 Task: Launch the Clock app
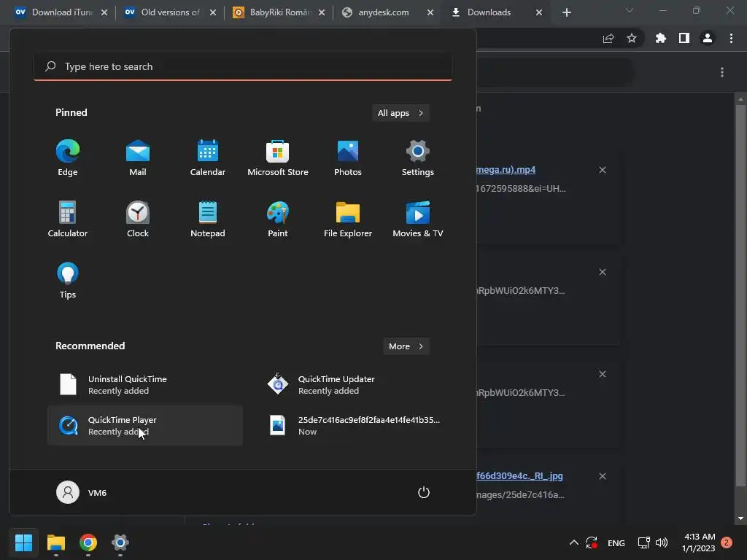(138, 219)
